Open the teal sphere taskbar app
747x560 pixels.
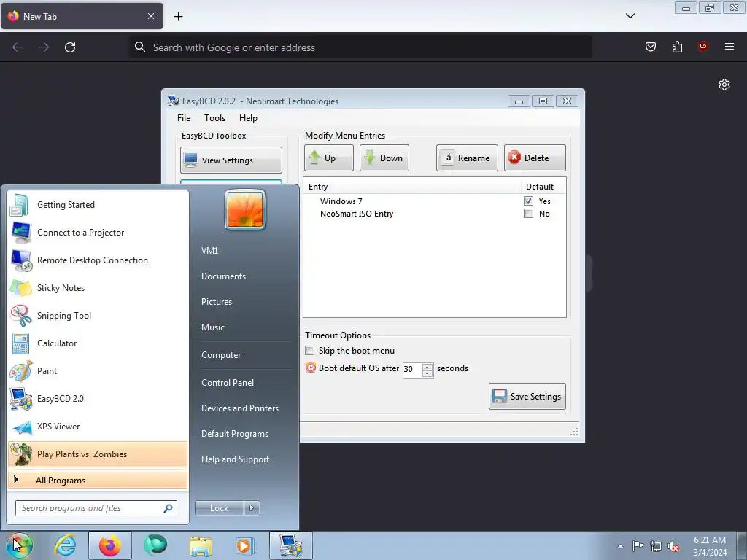coord(155,545)
